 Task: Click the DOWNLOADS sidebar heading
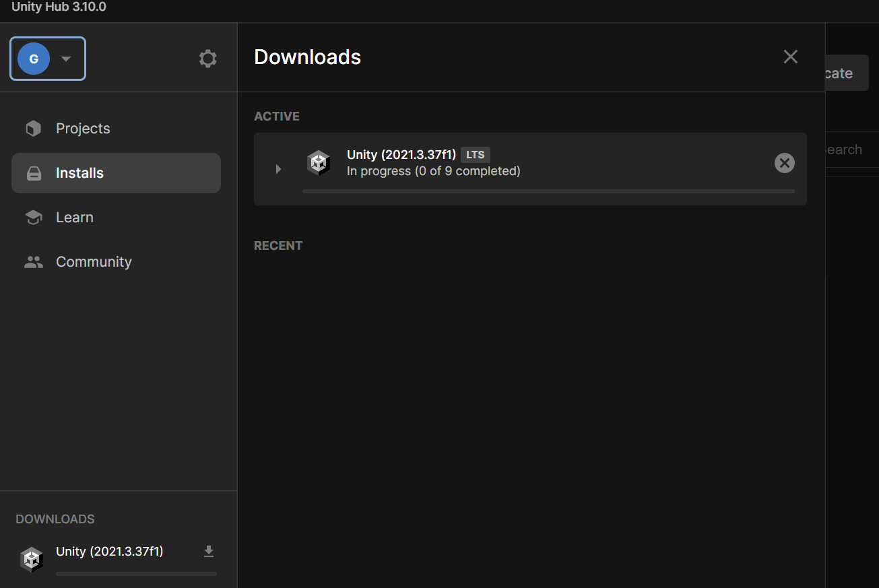tap(55, 519)
